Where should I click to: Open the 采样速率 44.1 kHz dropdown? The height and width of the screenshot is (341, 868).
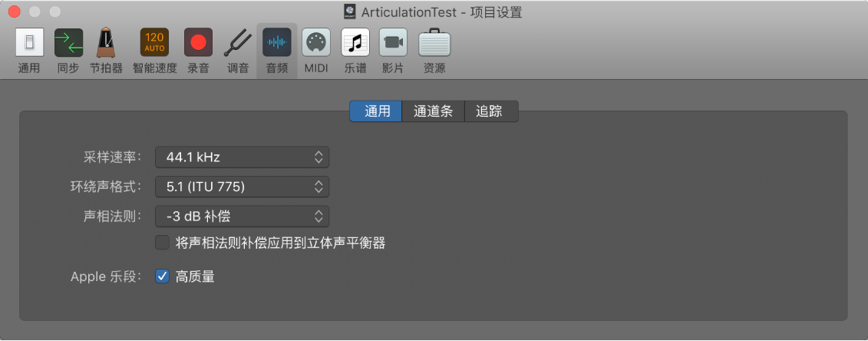[x=243, y=157]
